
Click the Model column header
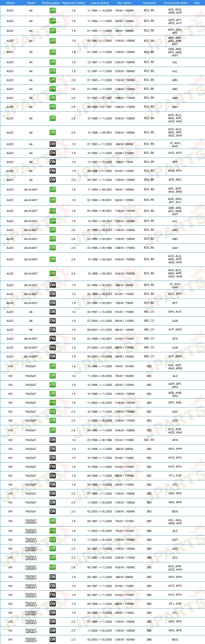point(31,3)
